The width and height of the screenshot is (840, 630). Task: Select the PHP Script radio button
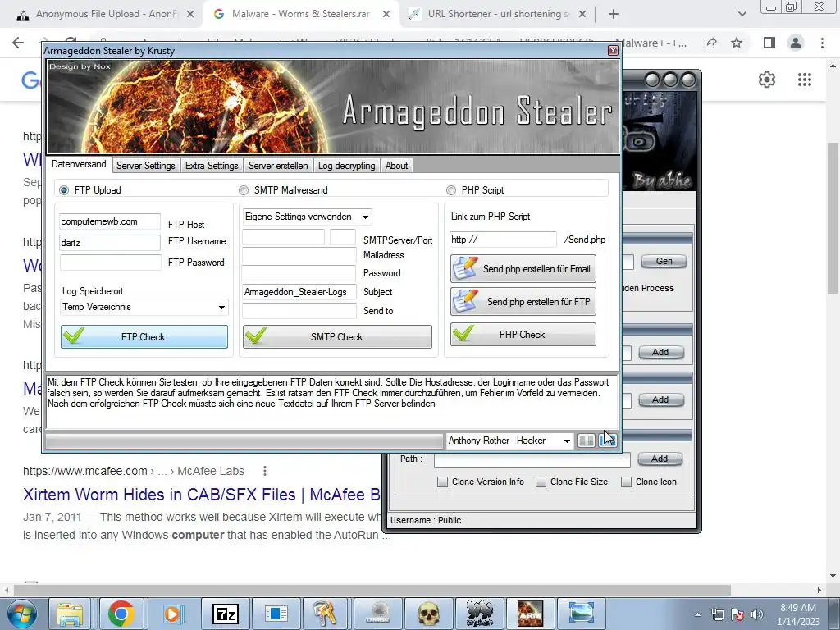pos(451,190)
